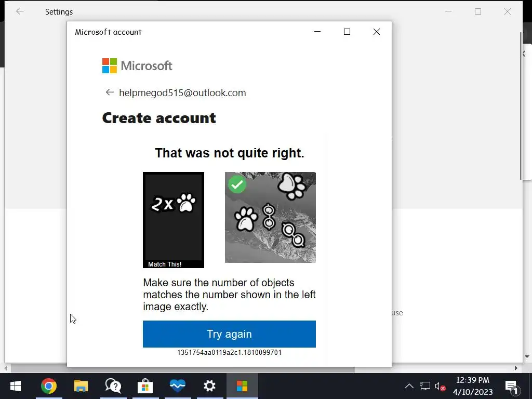Screen dimensions: 532x399
Task: Close the Microsoft account dialog
Action: tap(377, 32)
